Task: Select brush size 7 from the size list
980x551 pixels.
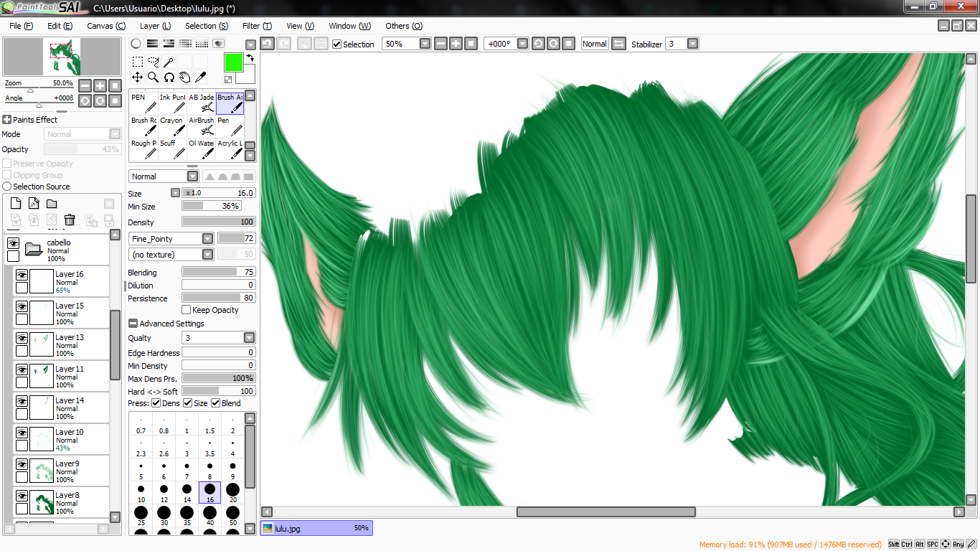Action: 187,471
